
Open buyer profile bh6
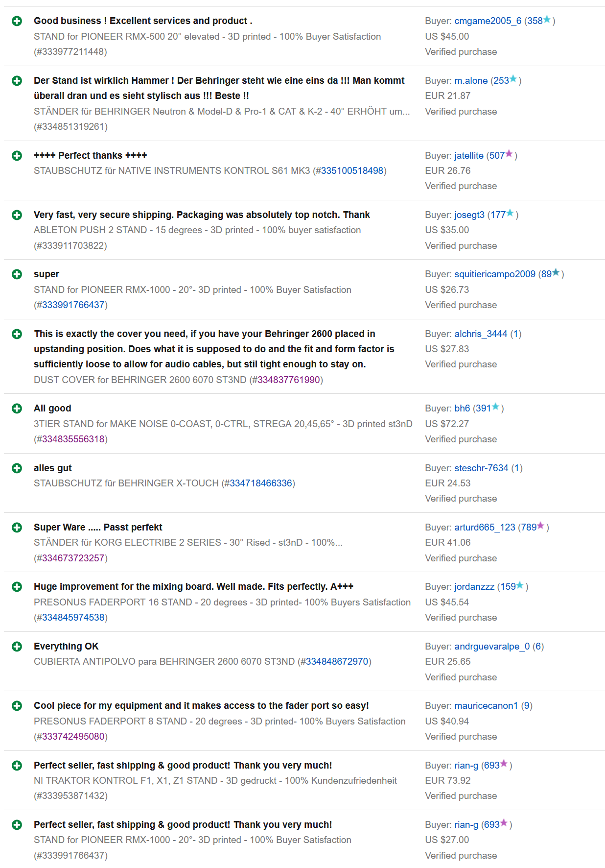click(x=462, y=409)
